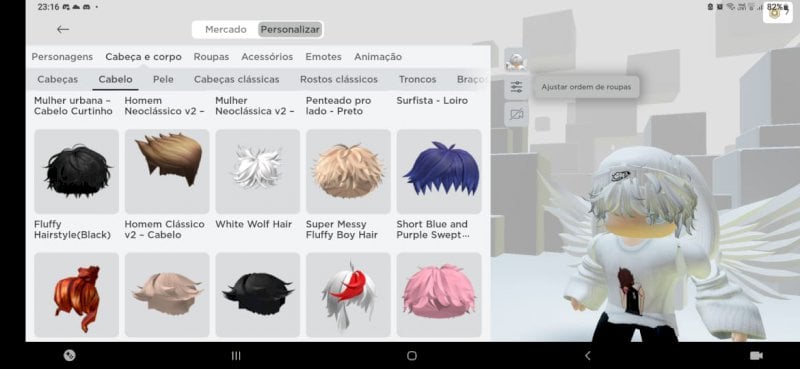The image size is (800, 369).
Task: Tap the bottom-left navigation bar assistant icon
Action: pos(69,356)
